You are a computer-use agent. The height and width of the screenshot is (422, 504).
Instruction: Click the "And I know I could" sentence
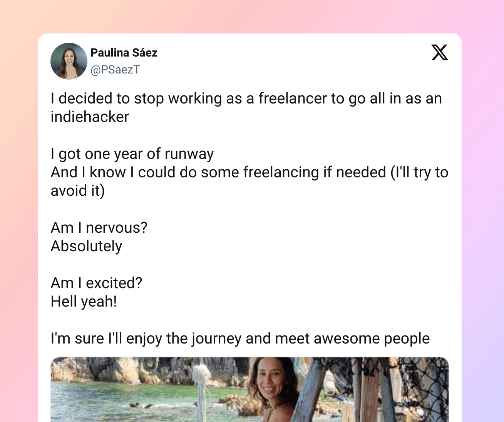point(249,172)
